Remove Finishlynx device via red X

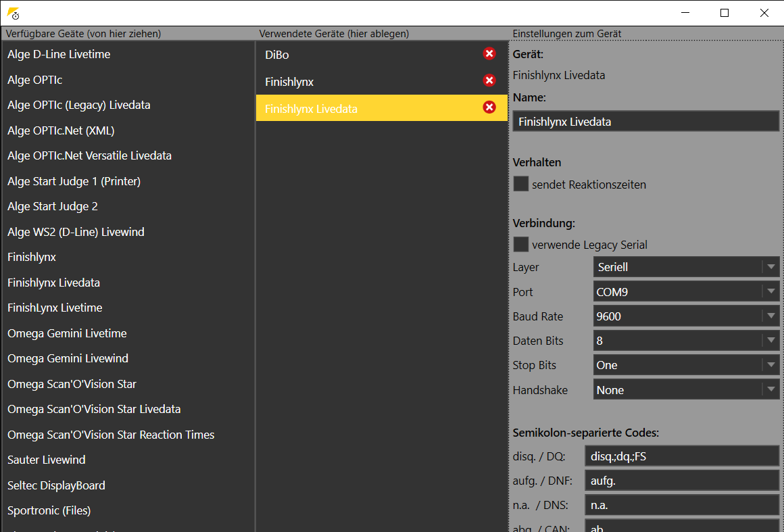pos(489,80)
